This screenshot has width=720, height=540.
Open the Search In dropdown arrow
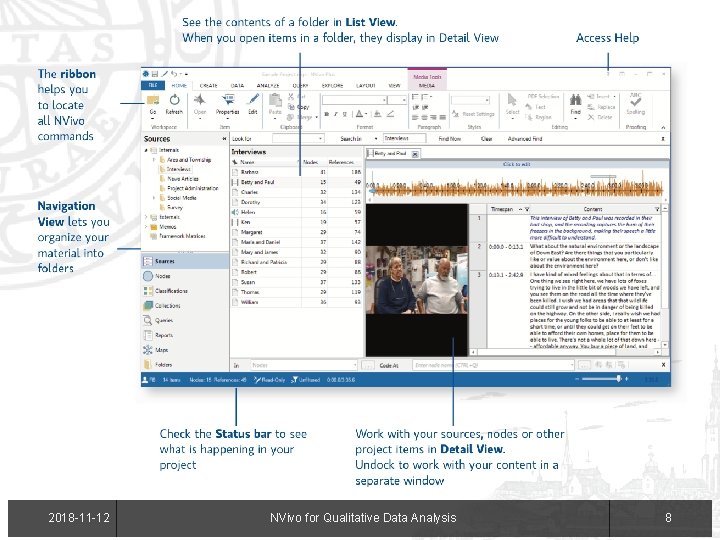(376, 139)
